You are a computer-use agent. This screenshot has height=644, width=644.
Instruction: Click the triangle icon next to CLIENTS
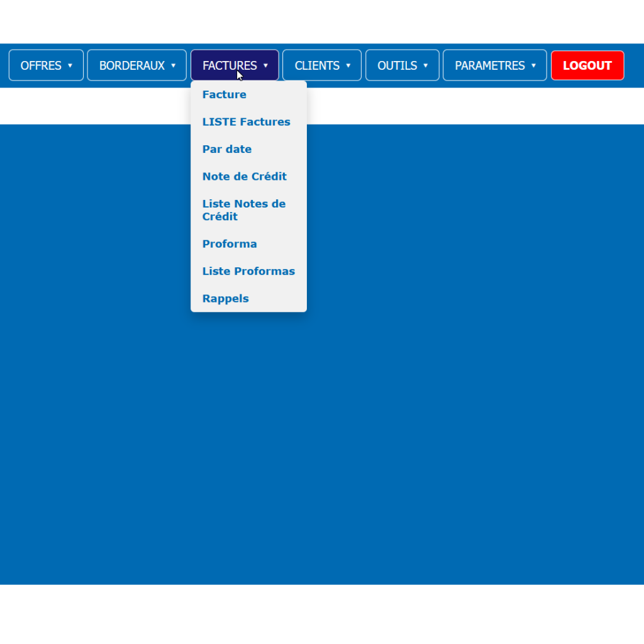pos(348,65)
